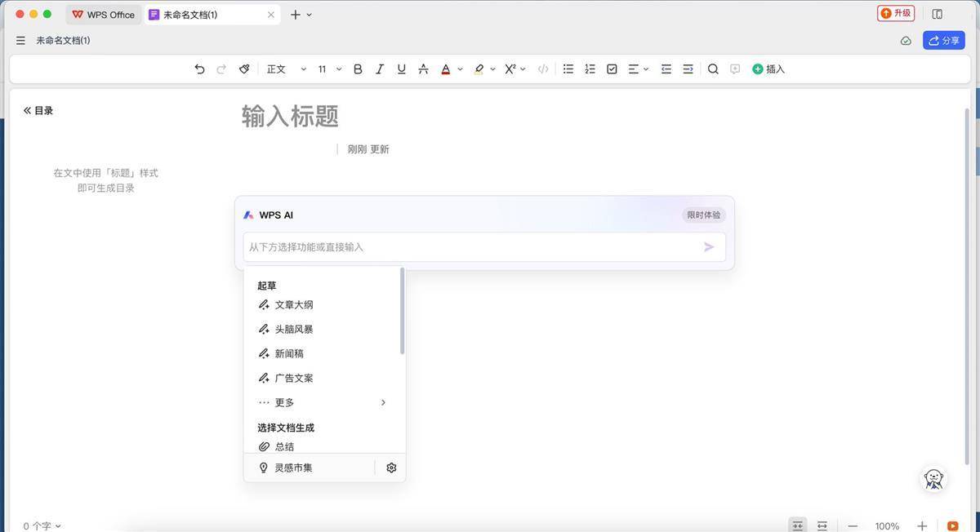
Task: Open the highlight color dropdown arrow
Action: [x=492, y=69]
